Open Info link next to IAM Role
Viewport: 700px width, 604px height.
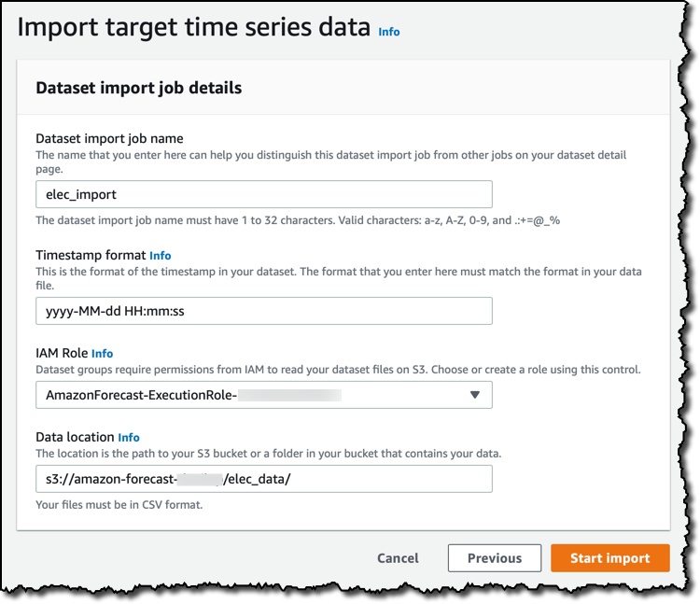coord(103,354)
